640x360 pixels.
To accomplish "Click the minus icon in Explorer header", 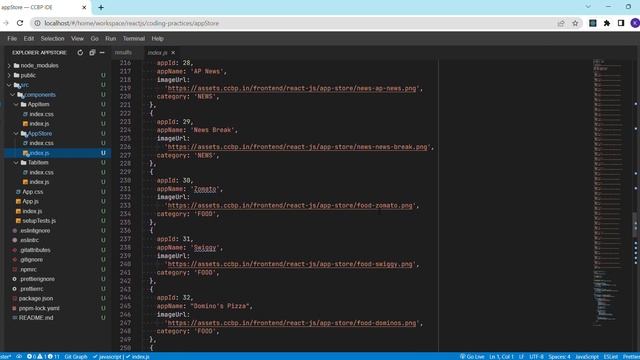I will (x=102, y=53).
